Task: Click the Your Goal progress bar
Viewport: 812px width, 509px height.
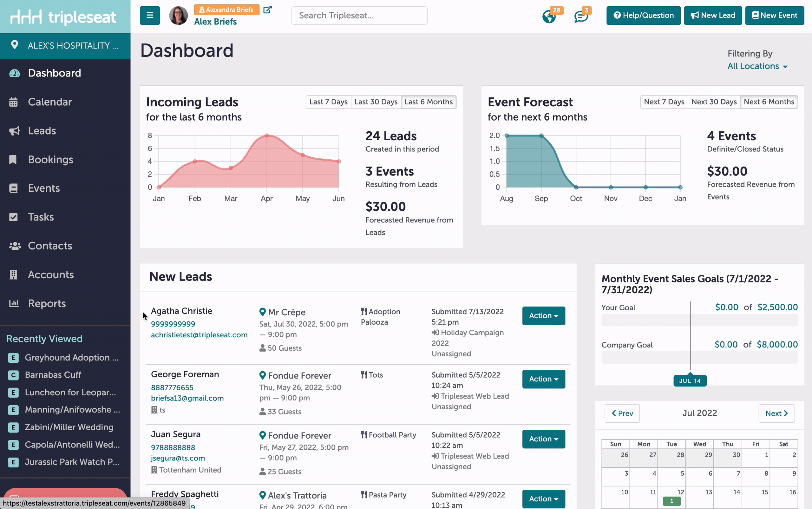Action: 700,320
